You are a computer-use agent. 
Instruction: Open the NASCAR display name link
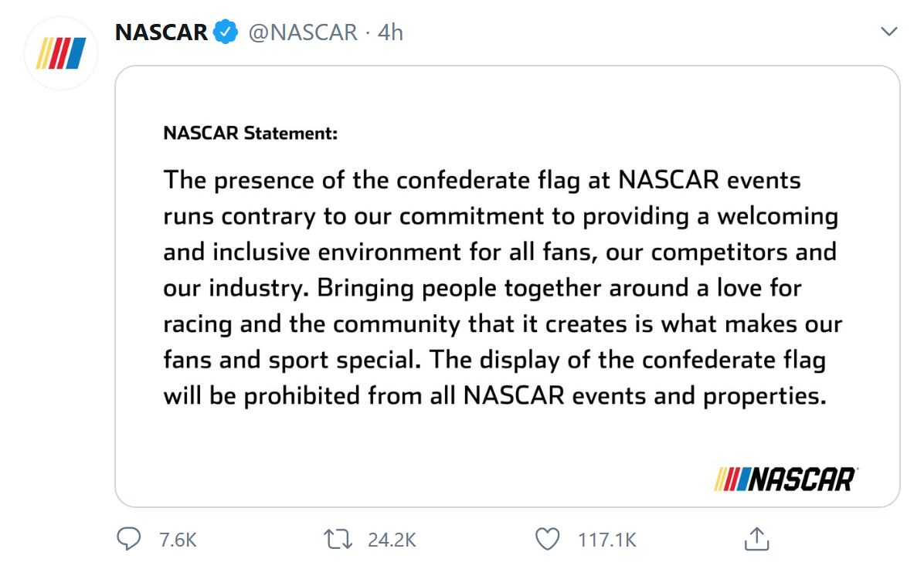pos(161,32)
